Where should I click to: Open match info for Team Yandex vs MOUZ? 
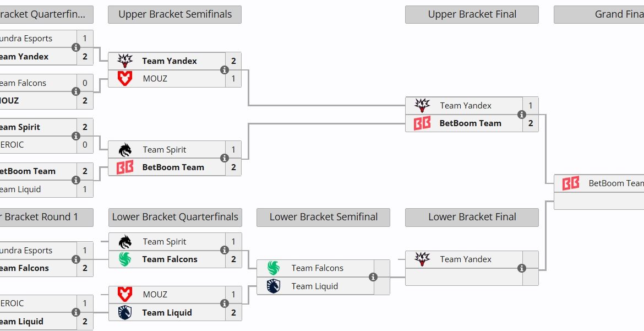click(225, 70)
